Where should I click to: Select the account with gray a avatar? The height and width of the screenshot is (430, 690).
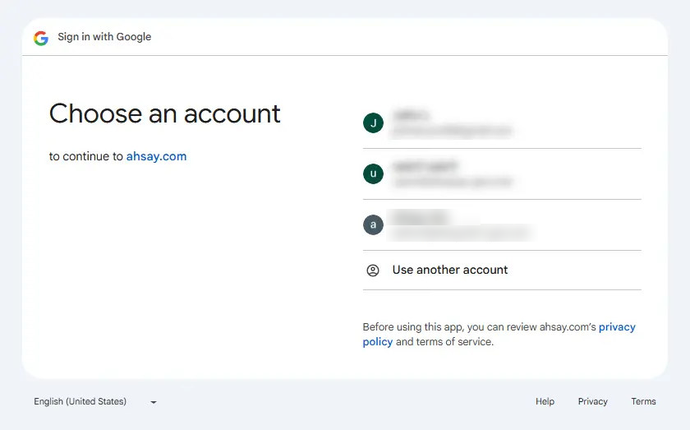[x=502, y=225]
